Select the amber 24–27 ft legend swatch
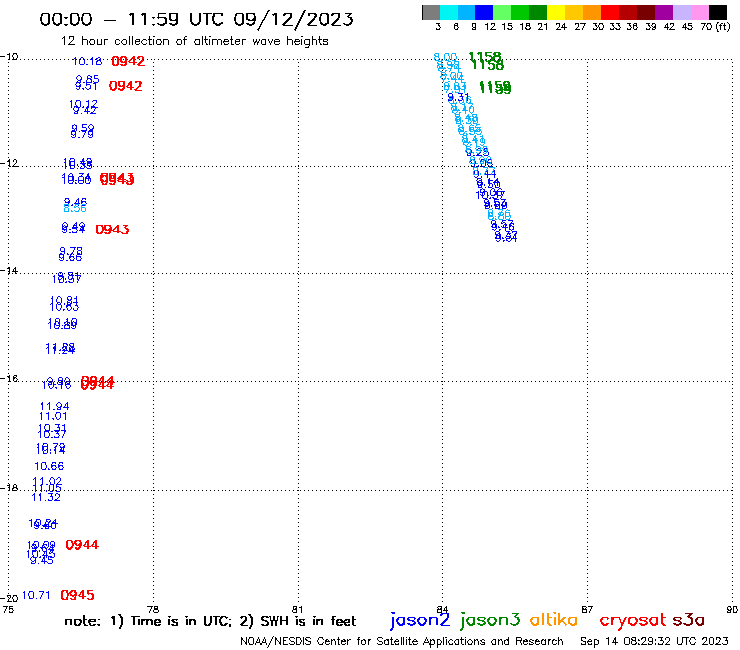The width and height of the screenshot is (740, 650). pyautogui.click(x=574, y=12)
